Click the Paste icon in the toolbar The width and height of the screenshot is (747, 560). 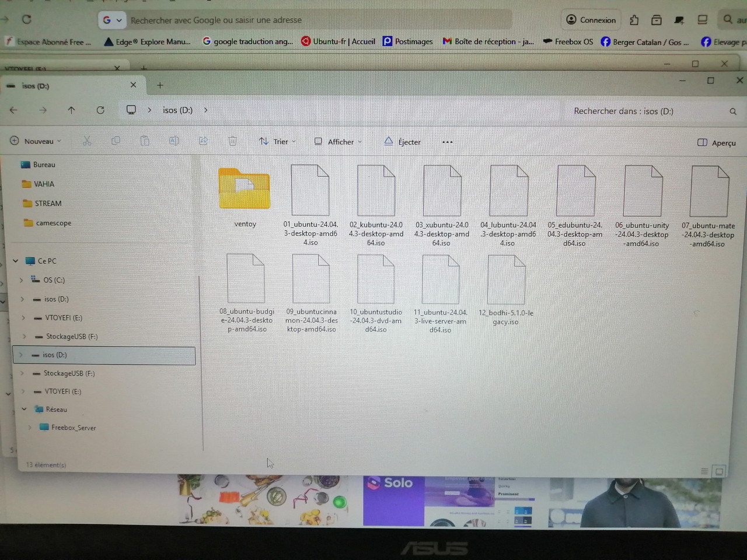[145, 141]
